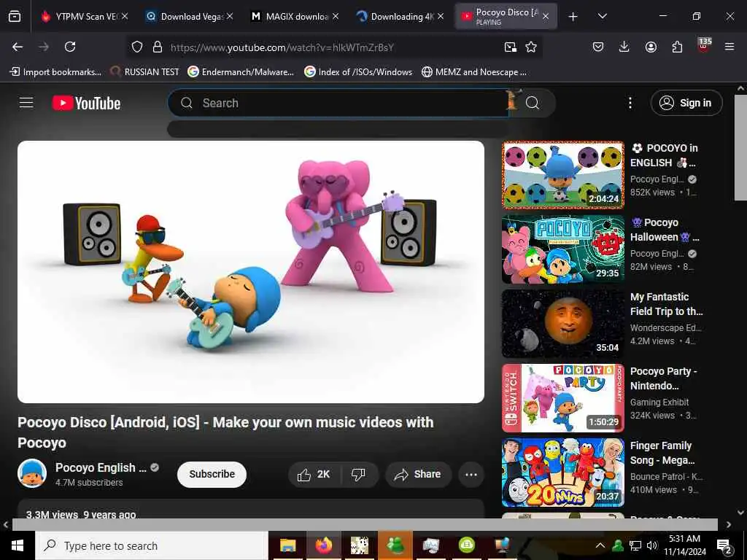The image size is (747, 560).
Task: Click the YouTube search magnifier button
Action: (x=533, y=103)
